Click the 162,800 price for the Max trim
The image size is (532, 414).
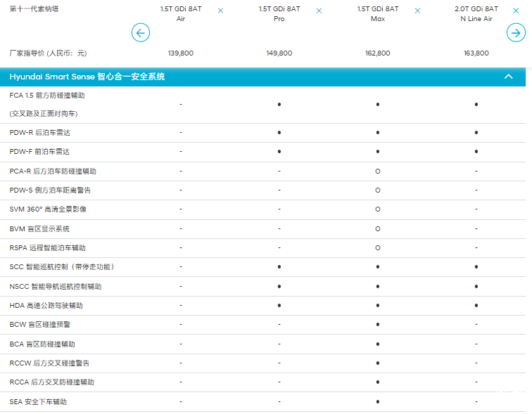pos(378,53)
